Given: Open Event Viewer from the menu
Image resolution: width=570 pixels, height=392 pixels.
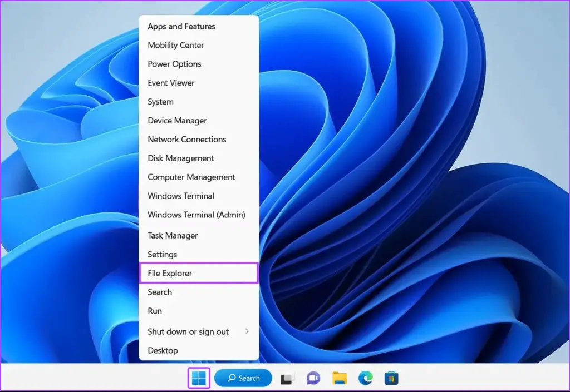Looking at the screenshot, I should [171, 83].
